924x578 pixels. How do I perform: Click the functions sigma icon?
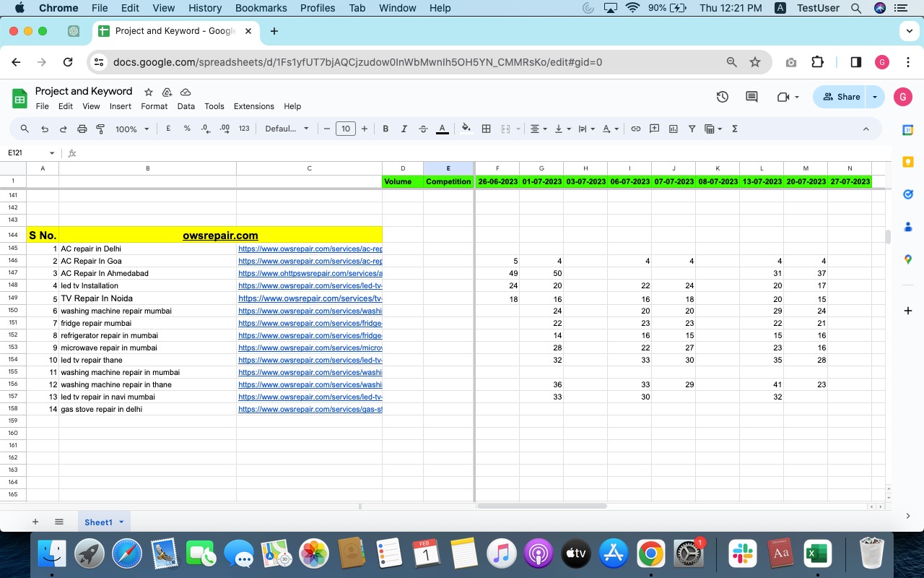tap(735, 129)
